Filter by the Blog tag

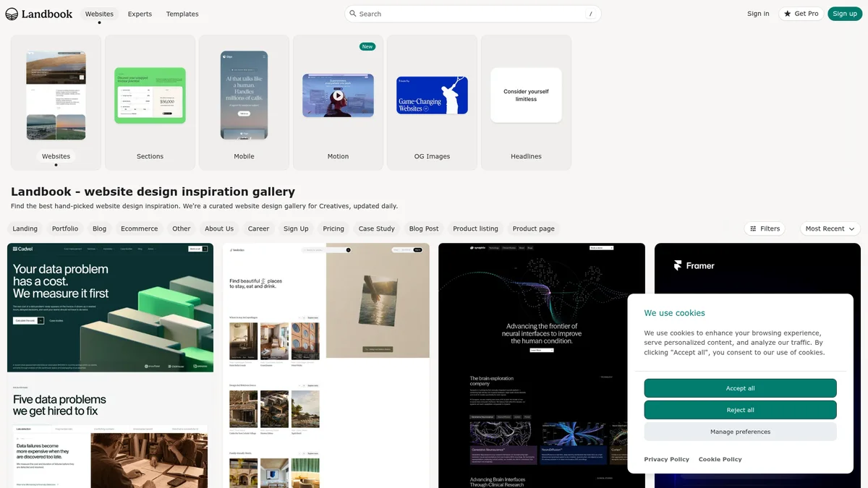coord(100,228)
